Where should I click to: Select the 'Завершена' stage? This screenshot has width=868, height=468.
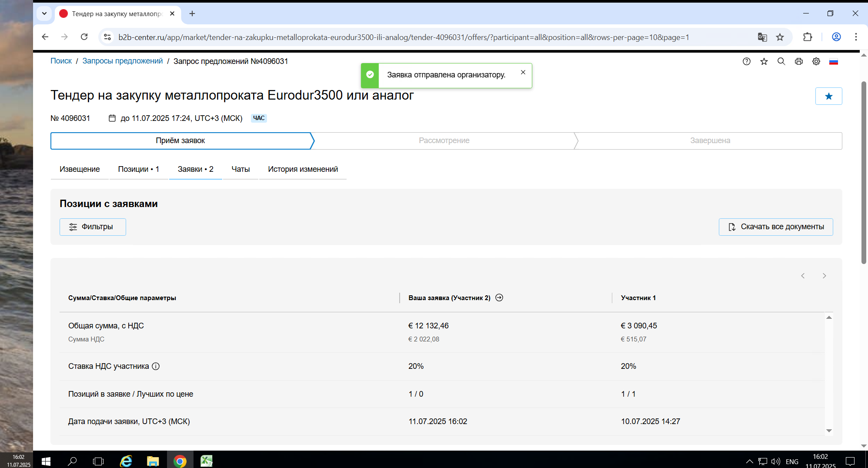click(710, 140)
